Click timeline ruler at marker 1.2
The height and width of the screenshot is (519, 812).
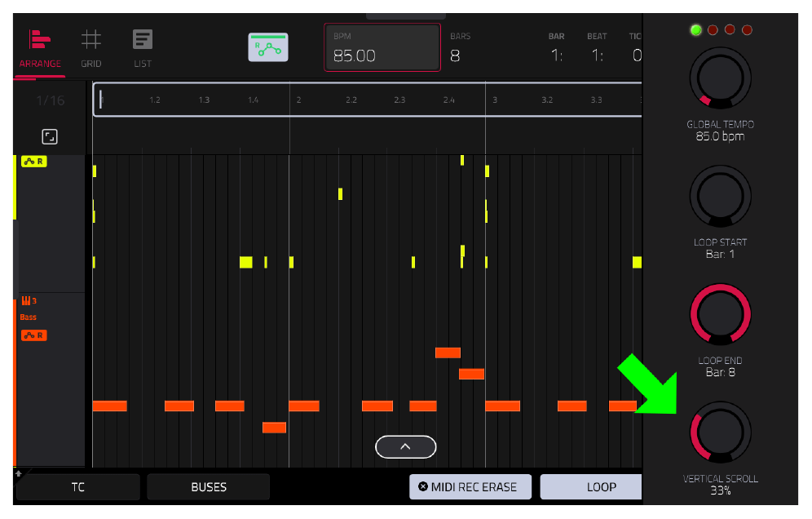(154, 100)
